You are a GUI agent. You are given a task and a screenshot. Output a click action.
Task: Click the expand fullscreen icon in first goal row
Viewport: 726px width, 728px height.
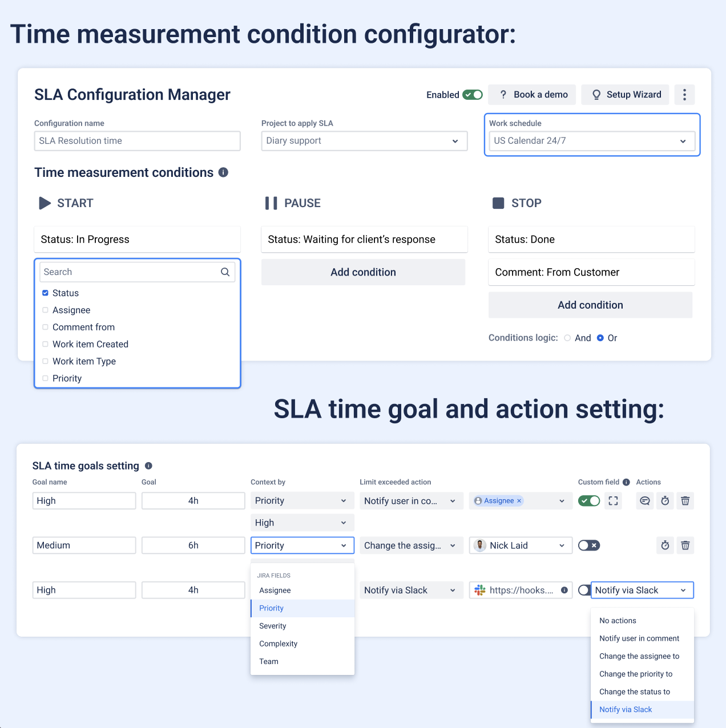pos(614,501)
